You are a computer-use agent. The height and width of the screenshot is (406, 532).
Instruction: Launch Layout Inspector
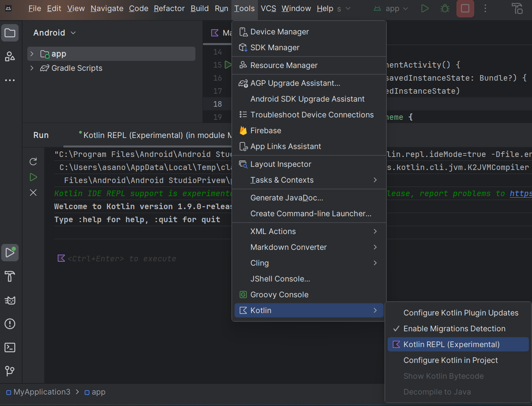(x=309, y=164)
